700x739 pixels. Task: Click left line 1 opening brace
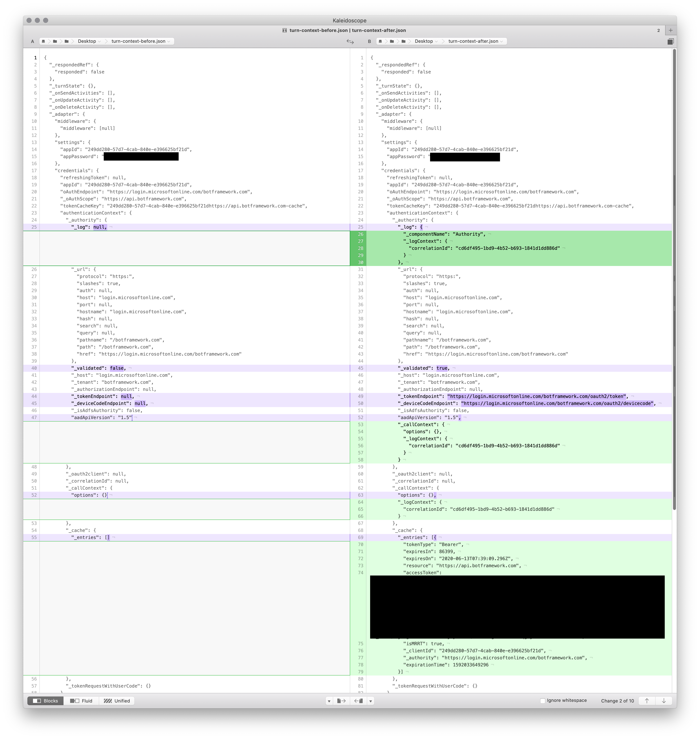point(45,57)
